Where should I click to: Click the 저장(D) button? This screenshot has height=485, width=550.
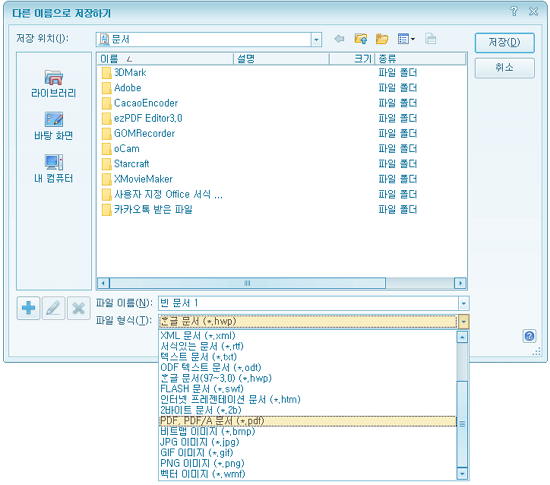[504, 43]
